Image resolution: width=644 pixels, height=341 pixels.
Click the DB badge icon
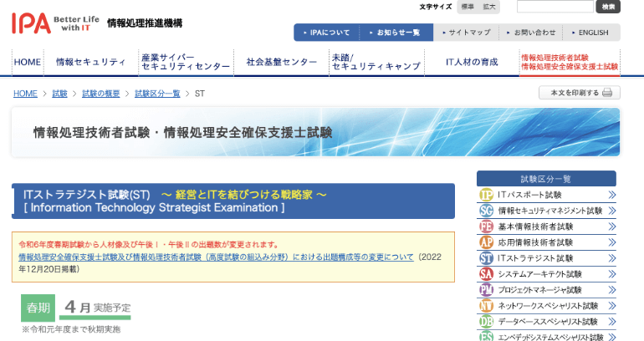(486, 322)
